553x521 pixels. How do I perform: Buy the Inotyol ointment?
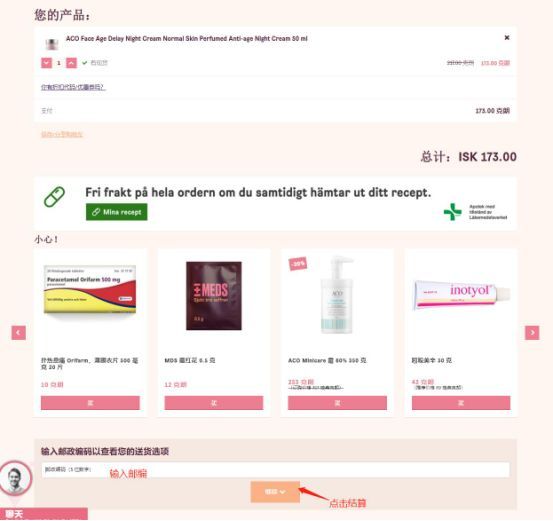(x=461, y=403)
